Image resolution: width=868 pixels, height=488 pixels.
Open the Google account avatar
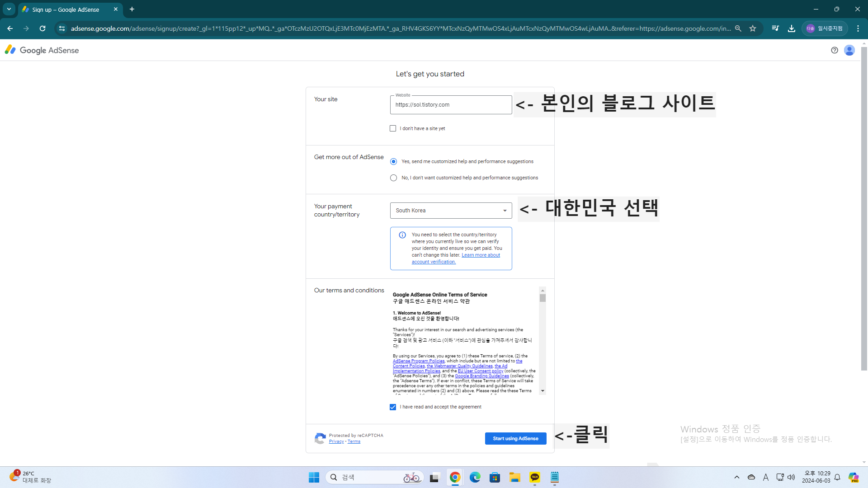(849, 50)
